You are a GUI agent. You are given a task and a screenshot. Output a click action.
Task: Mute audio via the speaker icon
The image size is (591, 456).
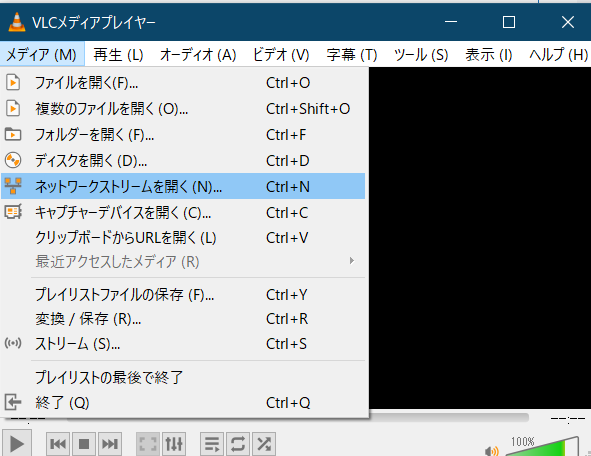492,451
